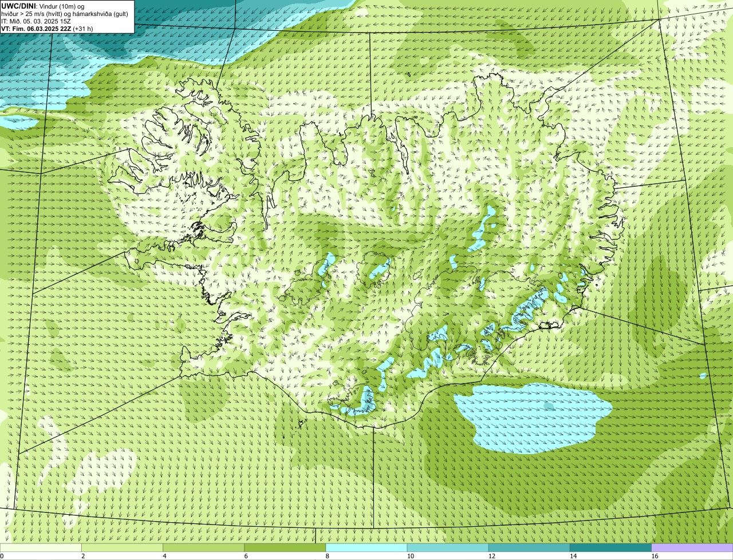Click the legend tick label "6"
This screenshot has height=560, width=733.
click(246, 556)
